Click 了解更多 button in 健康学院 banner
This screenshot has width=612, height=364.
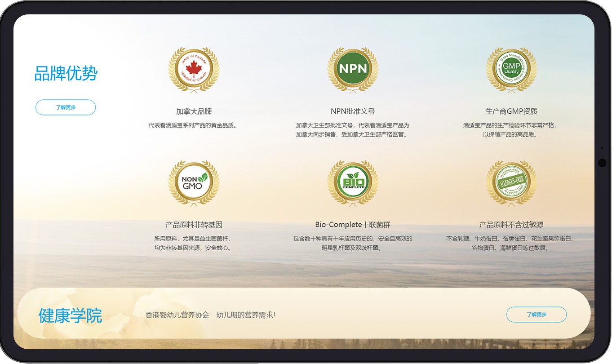tap(537, 315)
